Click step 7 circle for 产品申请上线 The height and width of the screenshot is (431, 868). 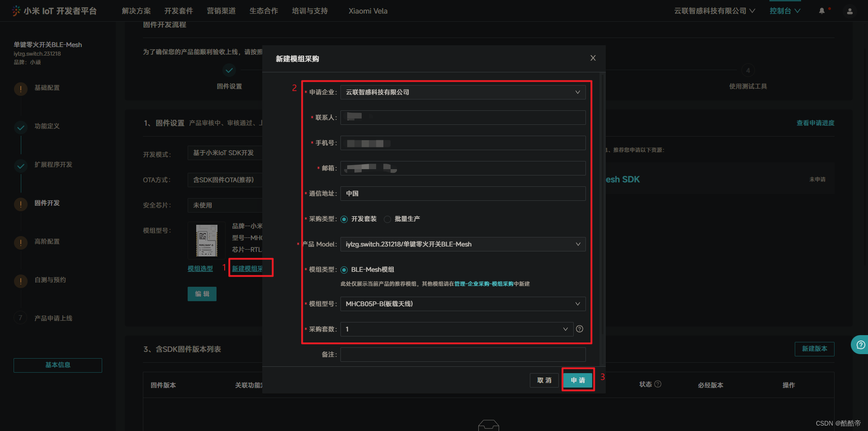(x=20, y=318)
